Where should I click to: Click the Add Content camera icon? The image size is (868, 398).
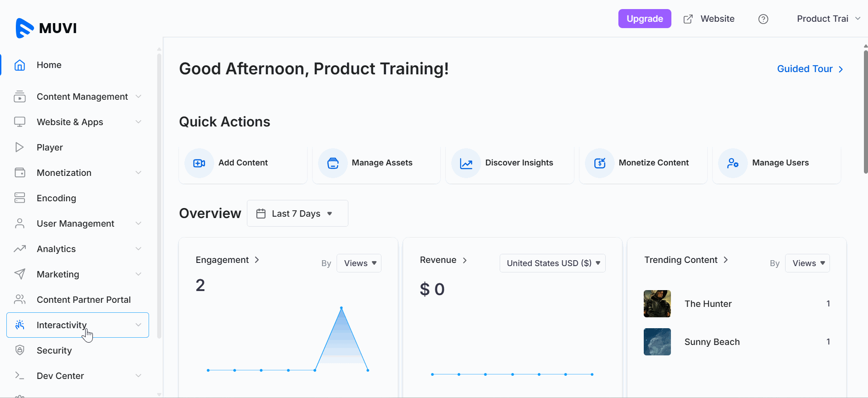click(199, 163)
